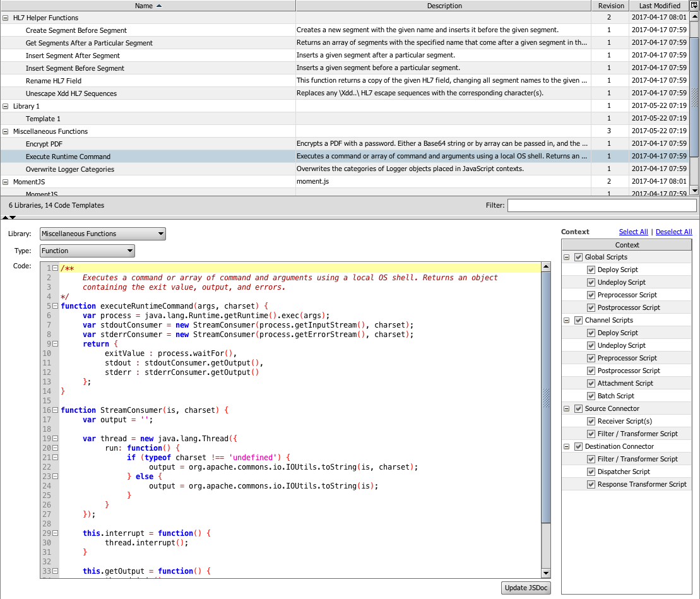This screenshot has width=700, height=599.
Task: Open the Library dropdown
Action: click(102, 234)
